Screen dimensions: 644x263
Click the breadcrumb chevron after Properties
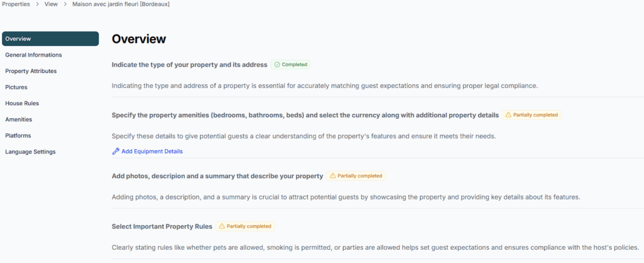[38, 4]
